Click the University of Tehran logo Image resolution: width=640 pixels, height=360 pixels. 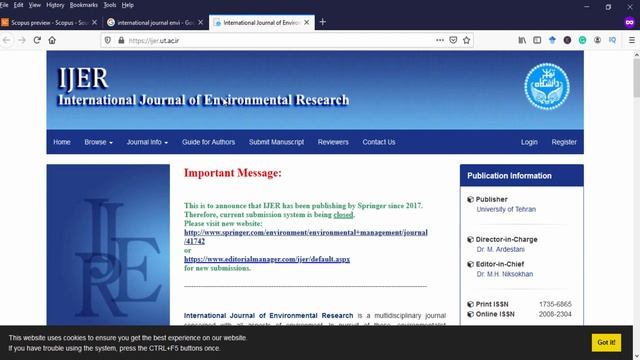(547, 86)
